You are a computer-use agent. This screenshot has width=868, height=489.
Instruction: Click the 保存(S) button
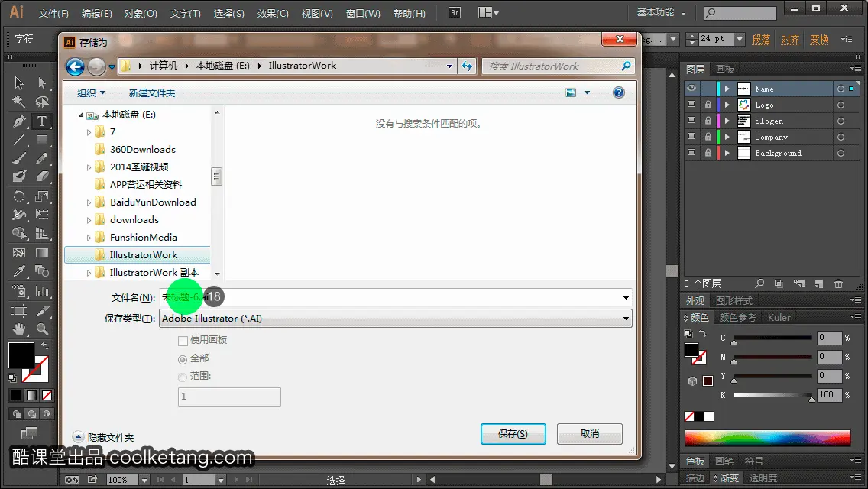pos(513,434)
